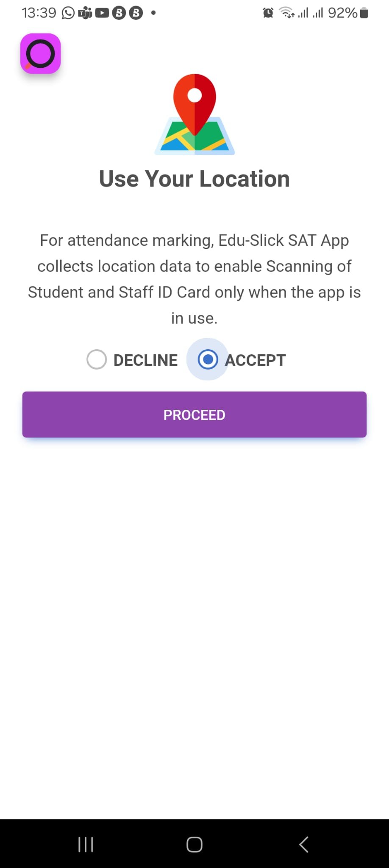389x868 pixels.
Task: Go home with the home button
Action: pos(194,844)
